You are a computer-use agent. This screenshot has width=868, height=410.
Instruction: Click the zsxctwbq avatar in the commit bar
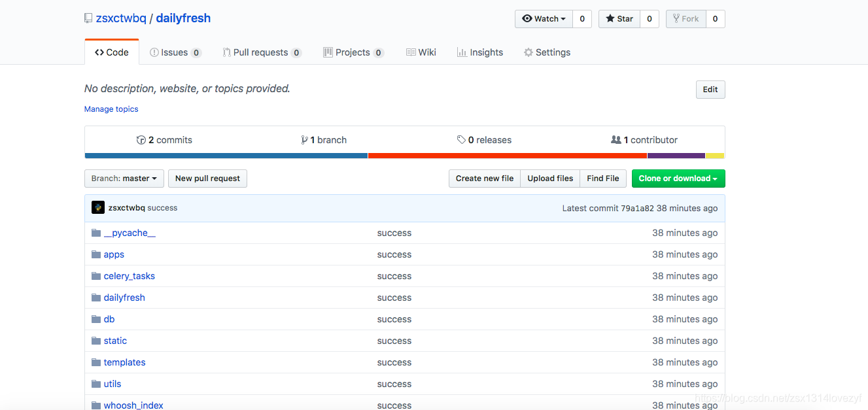98,208
